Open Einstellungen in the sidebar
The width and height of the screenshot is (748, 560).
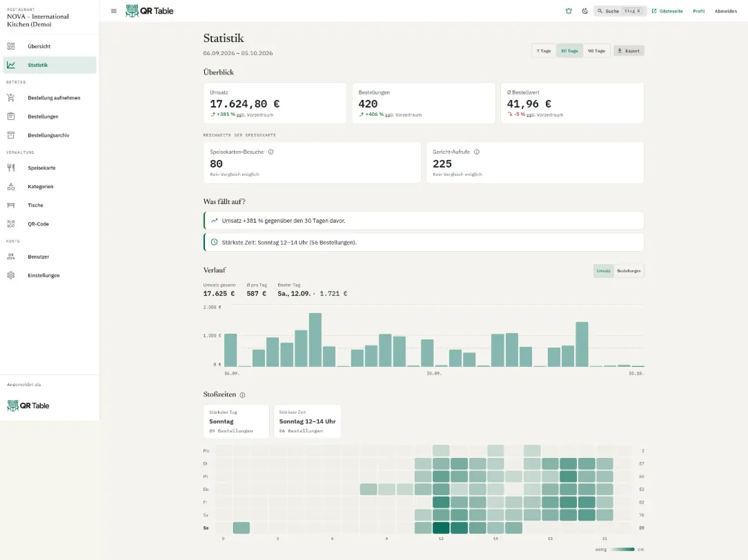click(x=50, y=275)
